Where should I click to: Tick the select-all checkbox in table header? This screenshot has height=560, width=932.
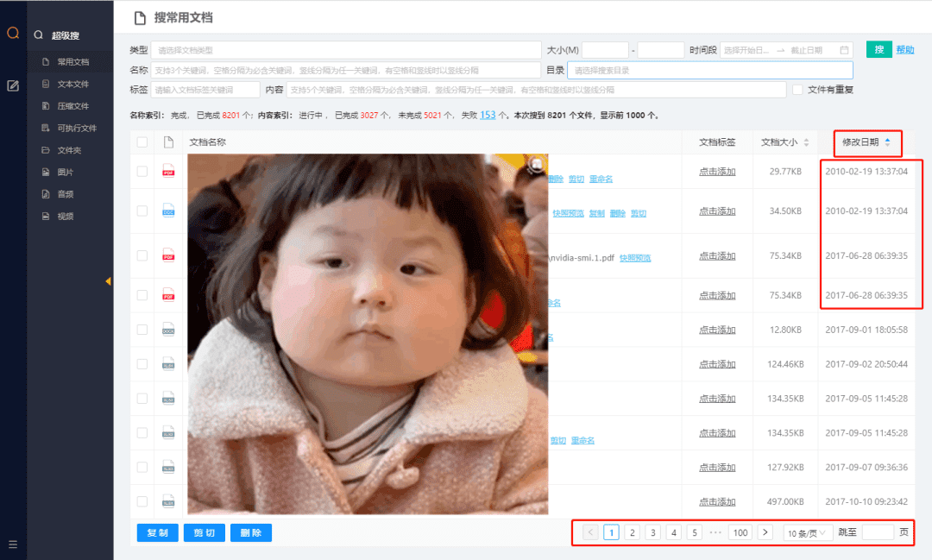[142, 142]
